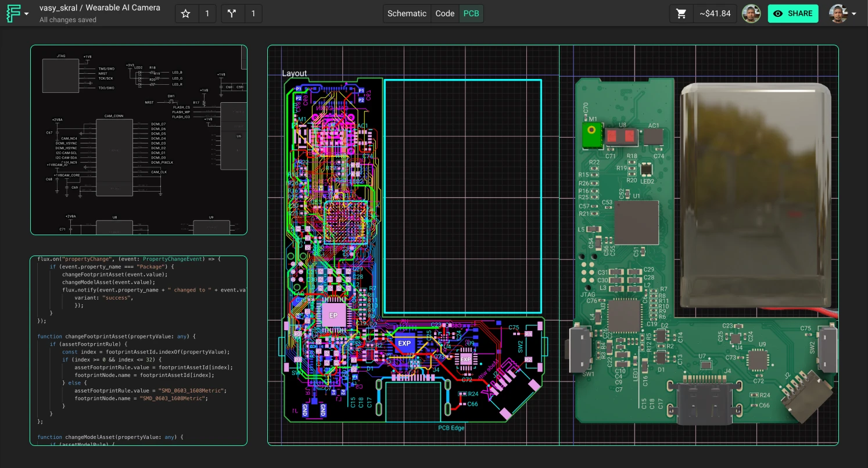Click the collaborator avatar next to the price
Screen dimensions: 868x468
coord(752,13)
